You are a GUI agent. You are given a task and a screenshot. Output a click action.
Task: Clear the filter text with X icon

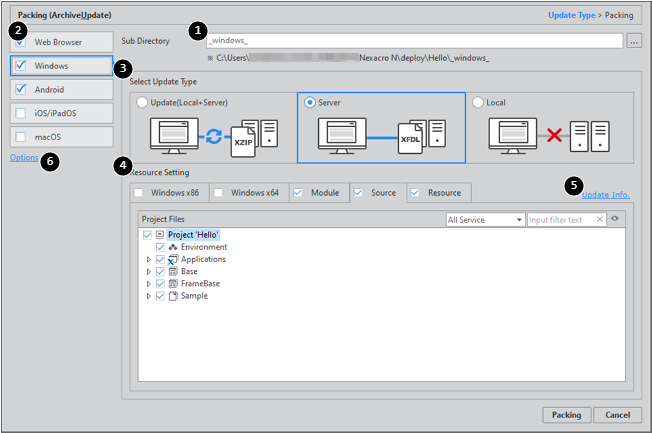click(x=600, y=219)
